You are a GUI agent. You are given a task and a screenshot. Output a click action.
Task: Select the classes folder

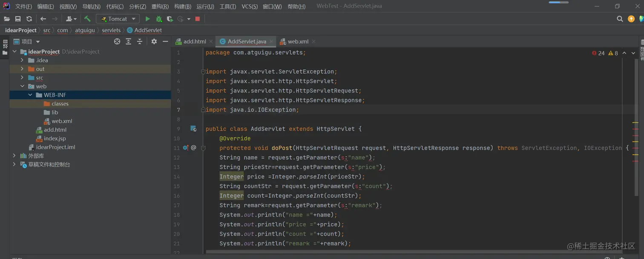pyautogui.click(x=90, y=104)
